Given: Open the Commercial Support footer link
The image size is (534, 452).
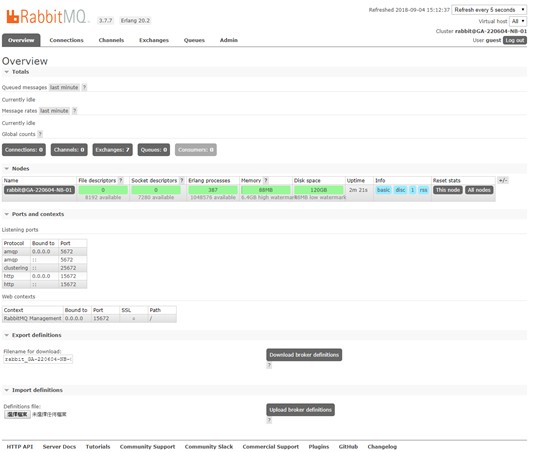Looking at the screenshot, I should pos(271,447).
